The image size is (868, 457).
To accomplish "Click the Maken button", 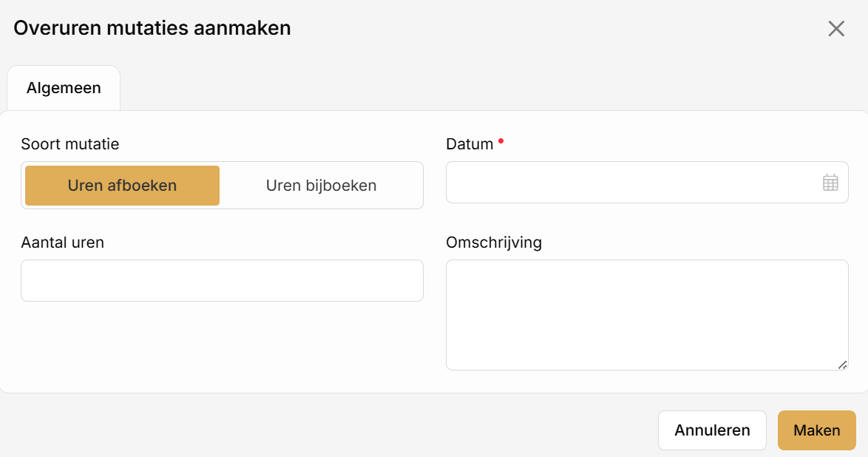I will pyautogui.click(x=816, y=430).
